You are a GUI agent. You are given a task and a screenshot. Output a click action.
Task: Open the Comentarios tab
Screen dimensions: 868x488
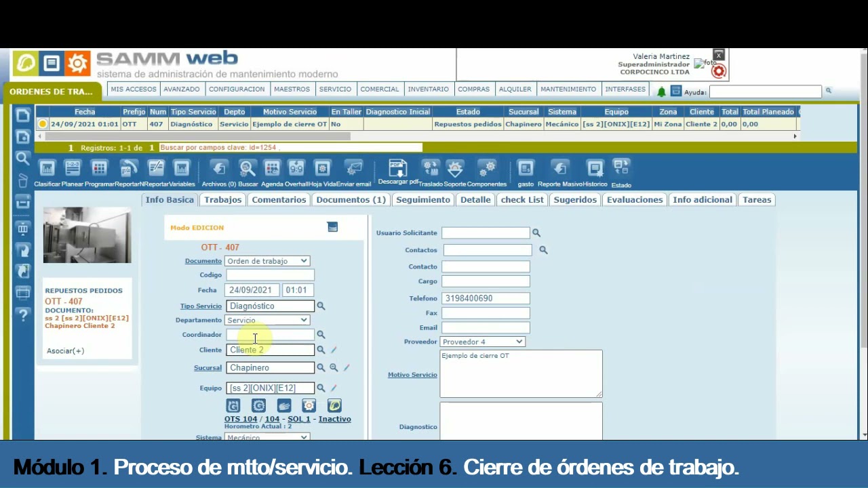pos(279,200)
